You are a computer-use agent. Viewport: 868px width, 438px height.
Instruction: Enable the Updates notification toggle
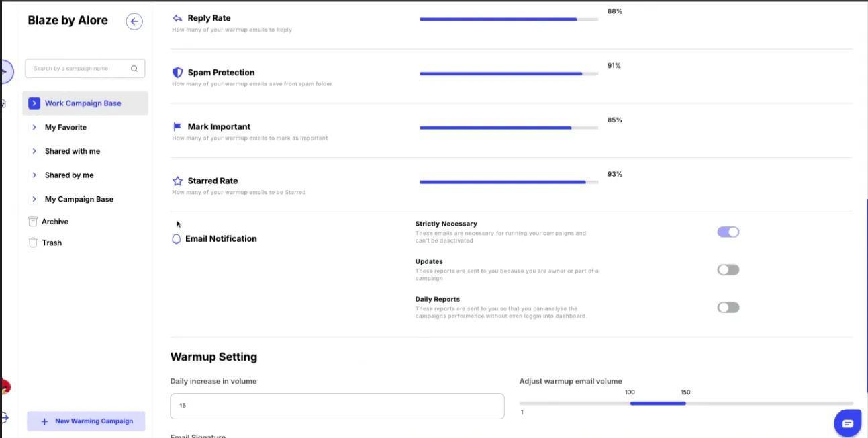coord(728,269)
